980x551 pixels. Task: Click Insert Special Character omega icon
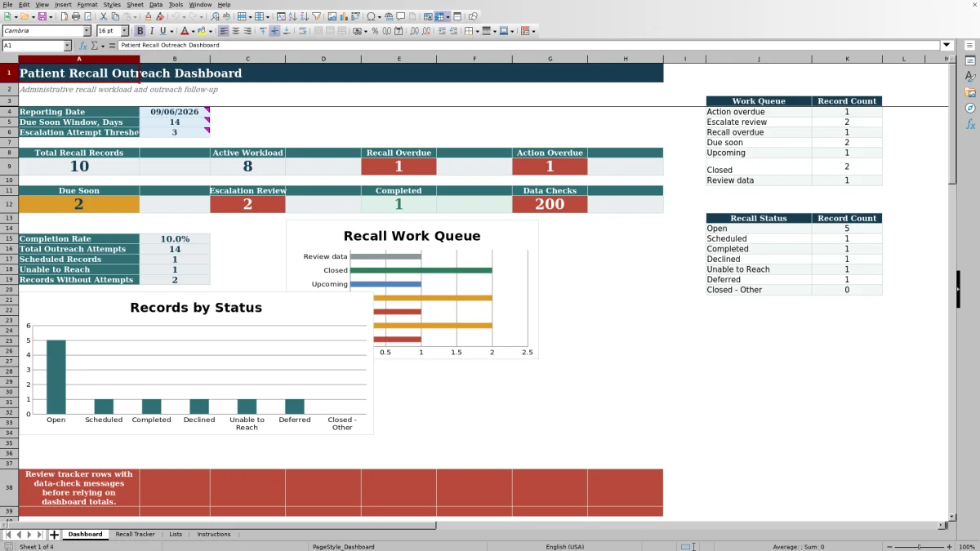(x=372, y=16)
